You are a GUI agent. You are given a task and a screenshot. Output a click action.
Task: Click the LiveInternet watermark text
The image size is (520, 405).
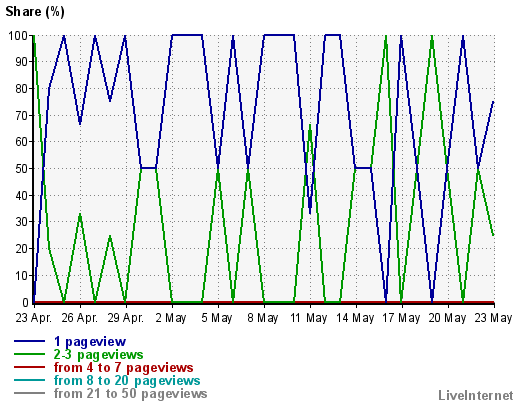click(476, 395)
